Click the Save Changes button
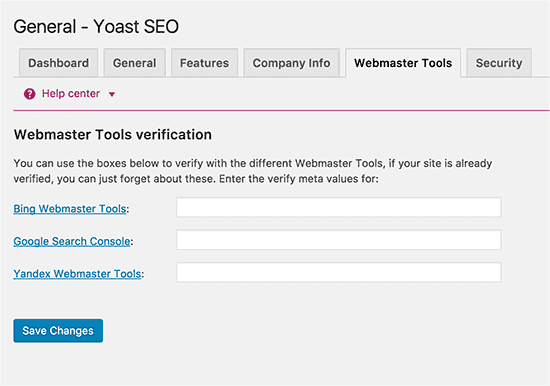Viewport: 550px width, 386px height. (x=58, y=331)
